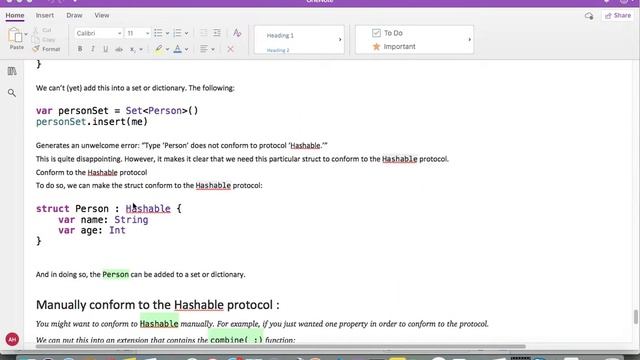Click the vertical scrollbar thumb
640x360 pixels.
click(636, 317)
